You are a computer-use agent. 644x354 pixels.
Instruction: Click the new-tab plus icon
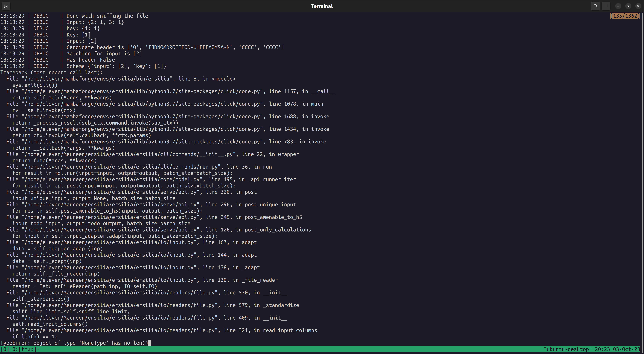[x=6, y=6]
